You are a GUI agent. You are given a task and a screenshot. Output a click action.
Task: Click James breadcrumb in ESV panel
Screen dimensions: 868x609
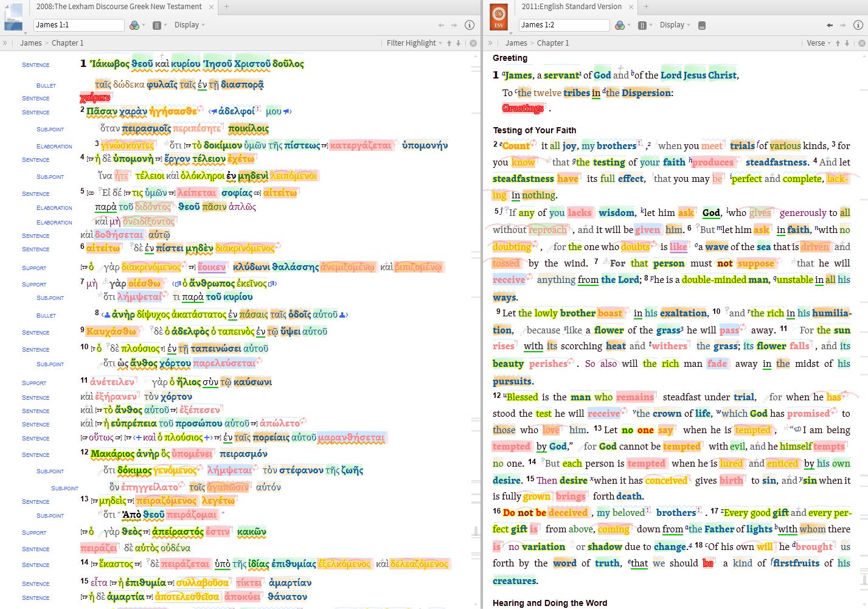tap(516, 43)
